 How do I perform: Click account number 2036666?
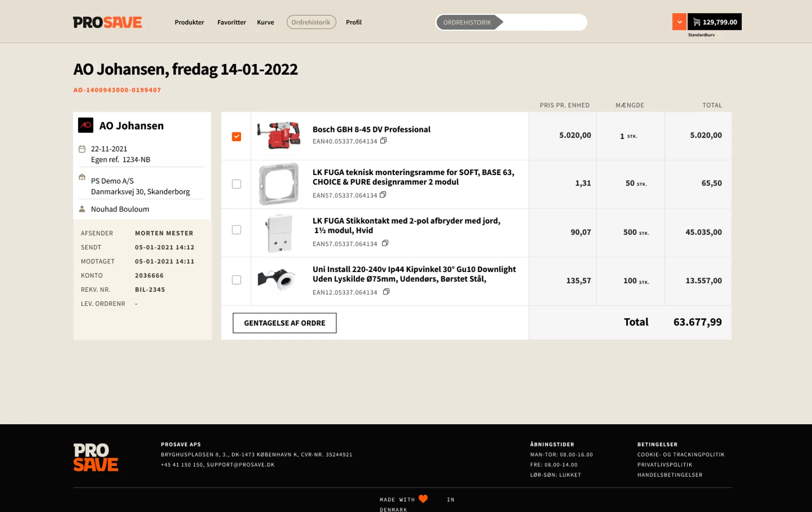tap(149, 276)
